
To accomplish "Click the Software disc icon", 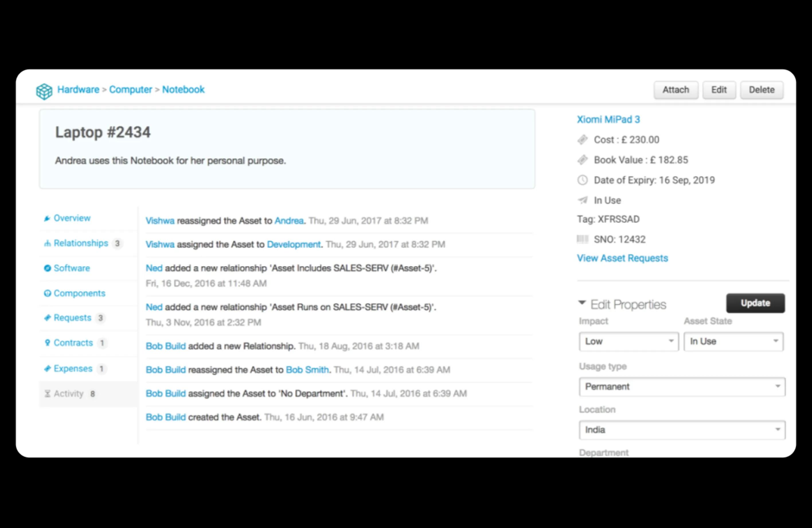I will (47, 268).
